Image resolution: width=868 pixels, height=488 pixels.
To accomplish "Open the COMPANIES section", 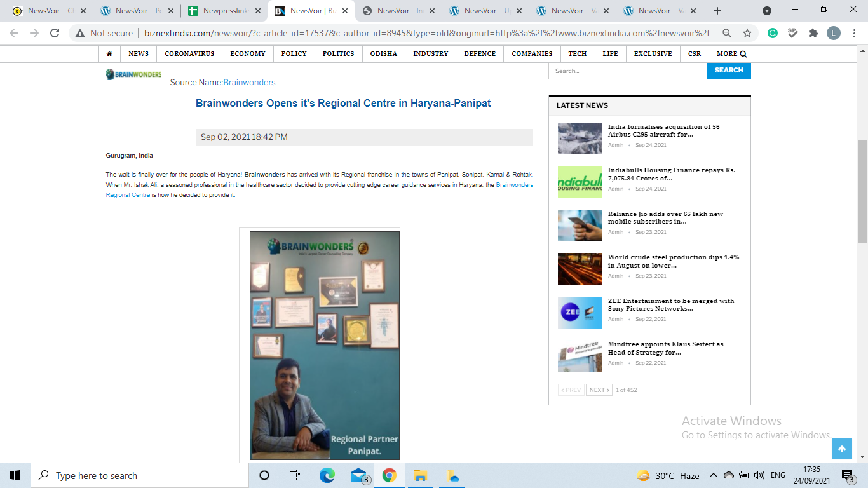I will 532,54.
